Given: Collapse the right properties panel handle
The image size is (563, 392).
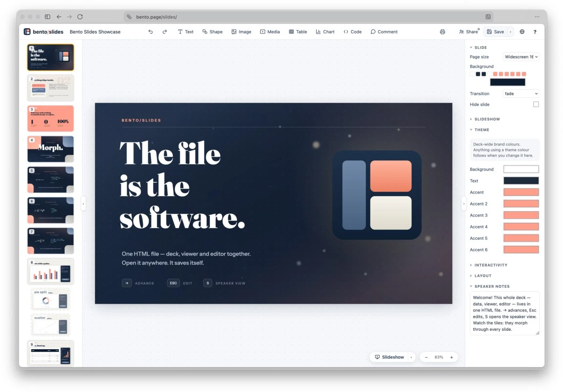Looking at the screenshot, I should (464, 203).
